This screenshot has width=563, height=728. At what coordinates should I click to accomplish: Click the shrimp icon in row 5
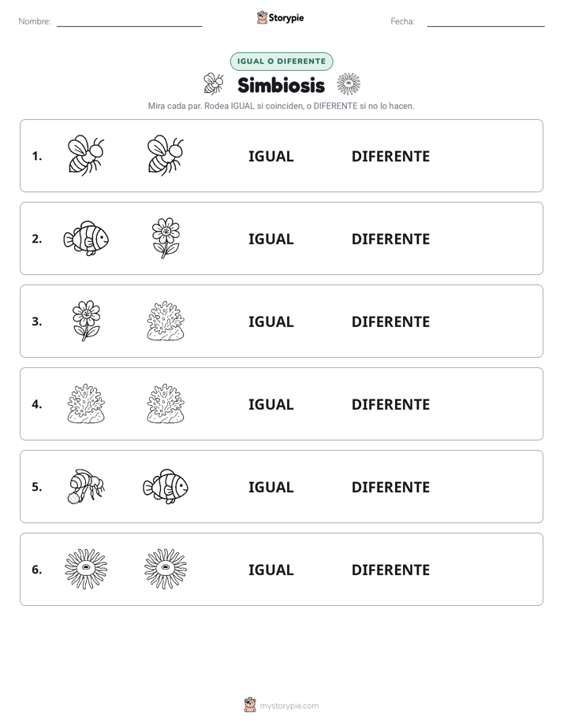[86, 486]
